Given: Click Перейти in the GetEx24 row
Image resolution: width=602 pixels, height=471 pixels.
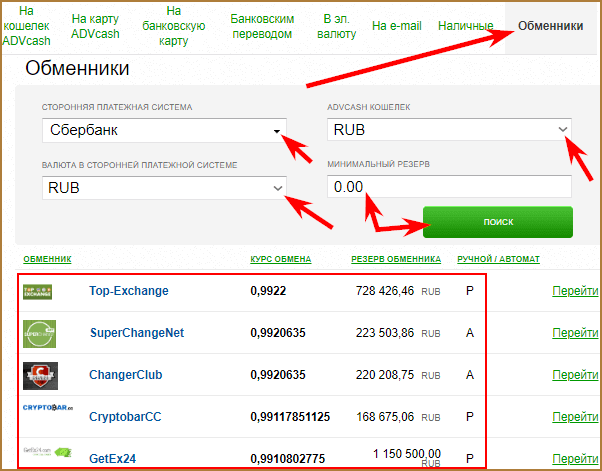Looking at the screenshot, I should coord(575,459).
